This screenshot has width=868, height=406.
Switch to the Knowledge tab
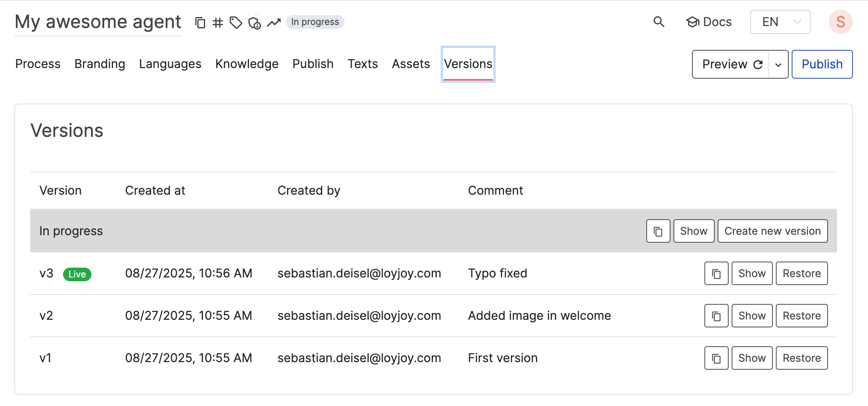click(247, 64)
